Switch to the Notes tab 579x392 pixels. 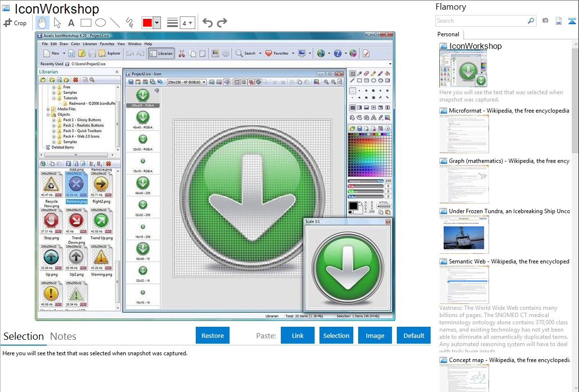click(63, 336)
